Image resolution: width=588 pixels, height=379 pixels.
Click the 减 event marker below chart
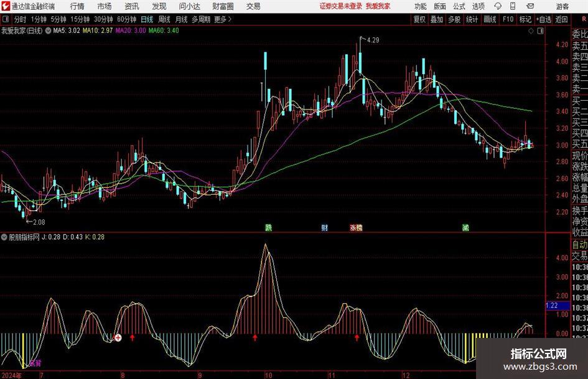pyautogui.click(x=465, y=228)
